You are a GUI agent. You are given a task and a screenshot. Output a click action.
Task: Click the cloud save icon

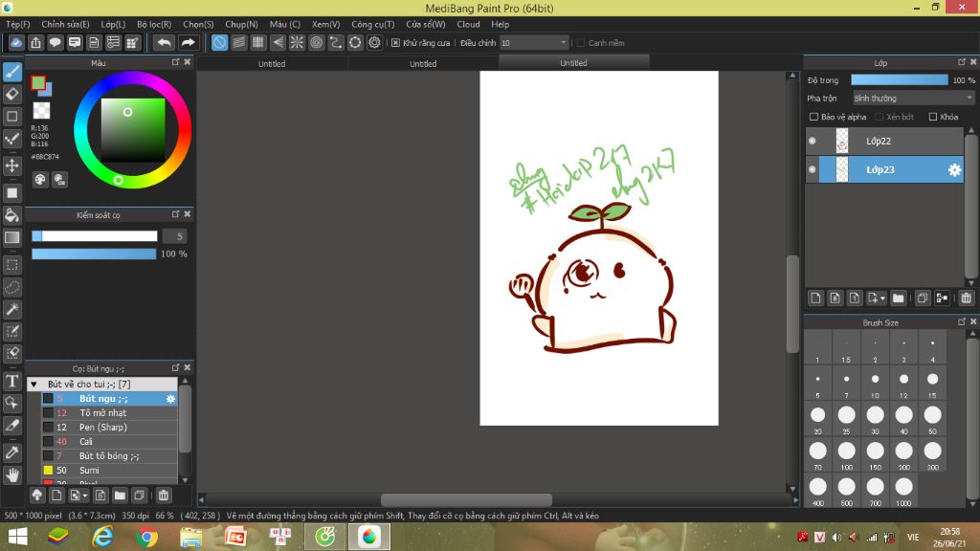point(16,42)
